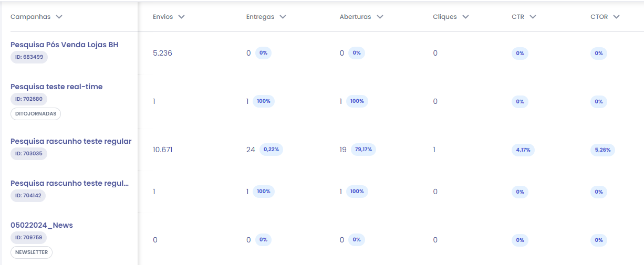644x265 pixels.
Task: Open the Entregas column sort chevron
Action: (x=283, y=17)
